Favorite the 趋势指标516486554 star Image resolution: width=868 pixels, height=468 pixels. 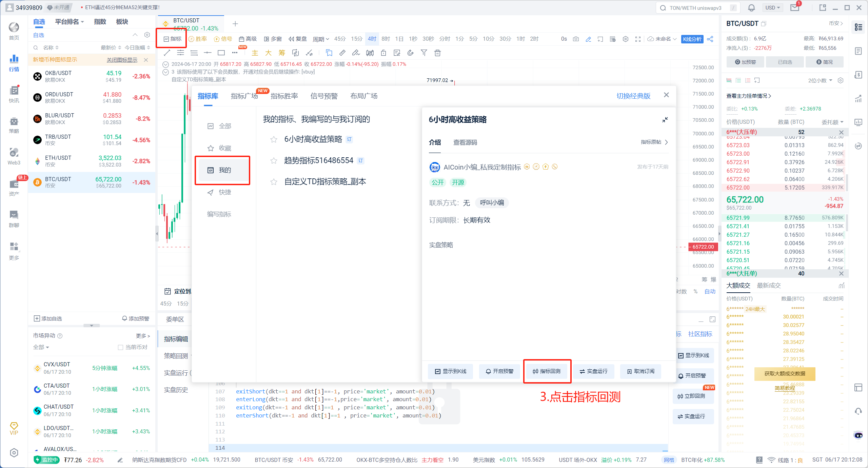coord(274,160)
